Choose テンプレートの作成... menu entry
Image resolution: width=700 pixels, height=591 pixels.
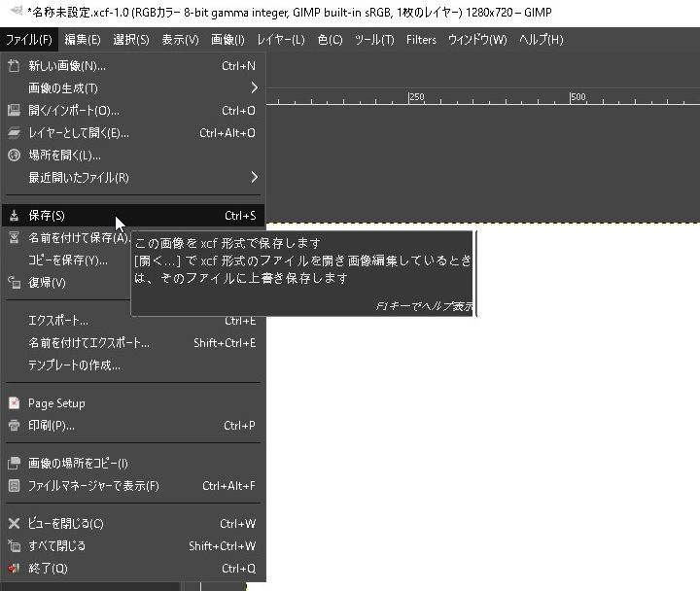[x=74, y=365]
